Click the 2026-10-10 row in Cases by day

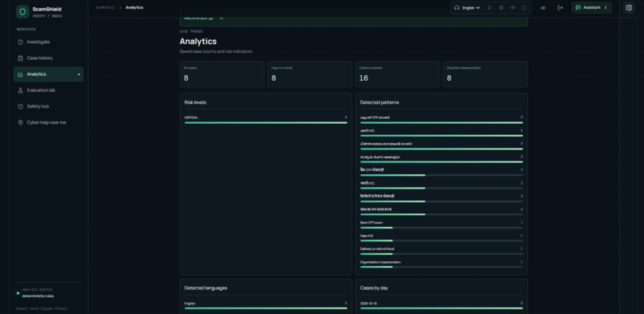[x=442, y=305]
